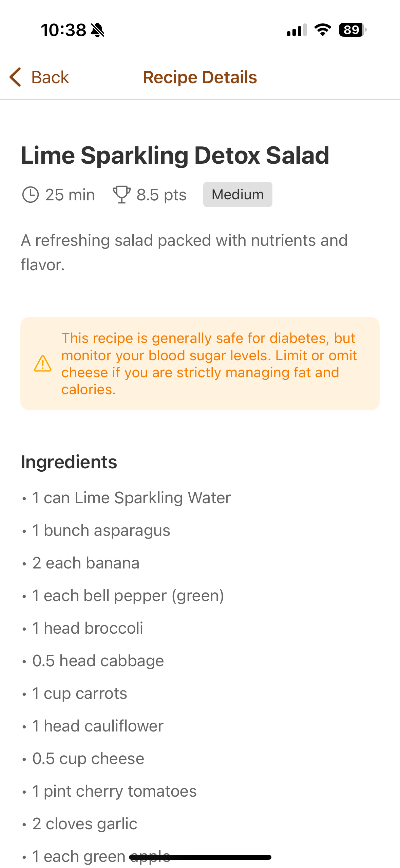This screenshot has width=400, height=868.
Task: Tap the Medium difficulty badge
Action: click(238, 195)
